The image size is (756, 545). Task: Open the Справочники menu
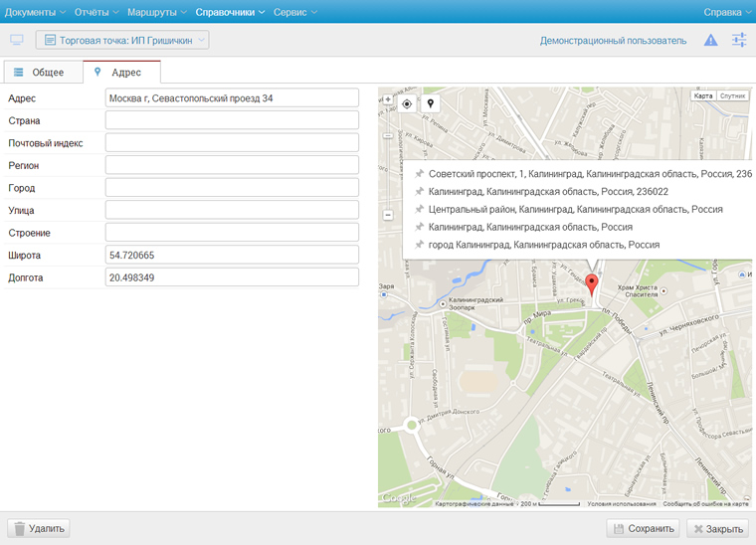pyautogui.click(x=230, y=12)
